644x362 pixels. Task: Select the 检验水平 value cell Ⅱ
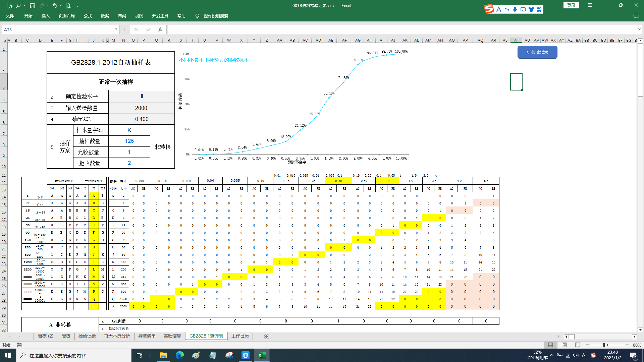pyautogui.click(x=142, y=96)
